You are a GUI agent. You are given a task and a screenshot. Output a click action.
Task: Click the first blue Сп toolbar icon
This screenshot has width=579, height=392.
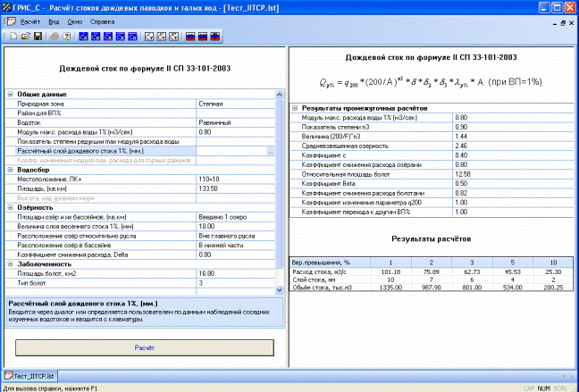(83, 37)
